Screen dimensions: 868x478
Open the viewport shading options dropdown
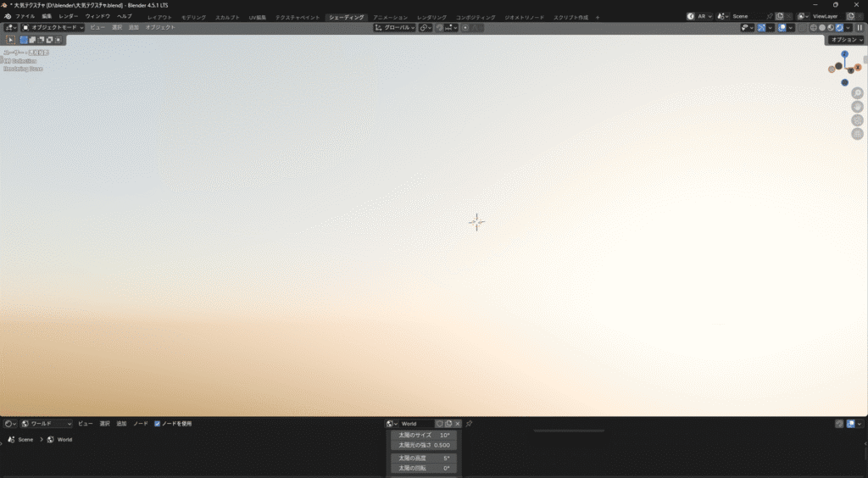pos(848,28)
